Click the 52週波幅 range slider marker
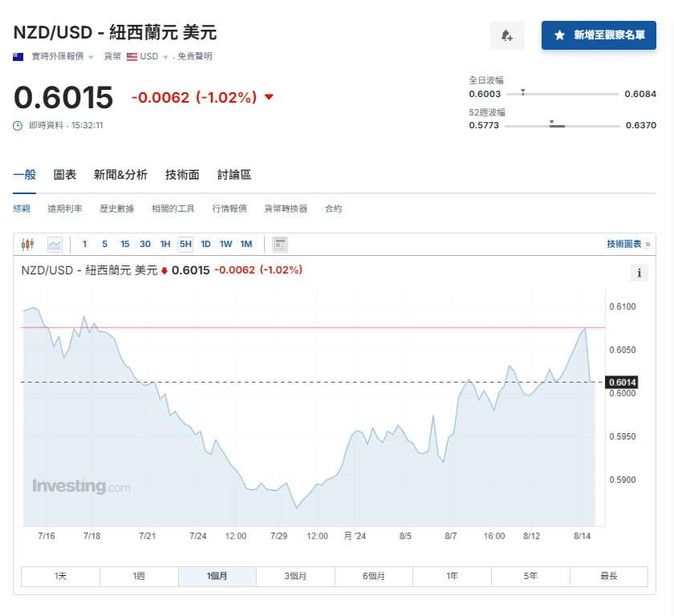Viewport: 674px width, 616px height. coord(552,123)
